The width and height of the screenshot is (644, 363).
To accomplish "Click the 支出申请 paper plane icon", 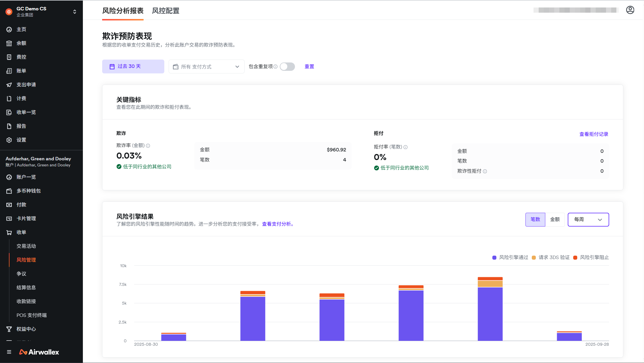I will (9, 85).
